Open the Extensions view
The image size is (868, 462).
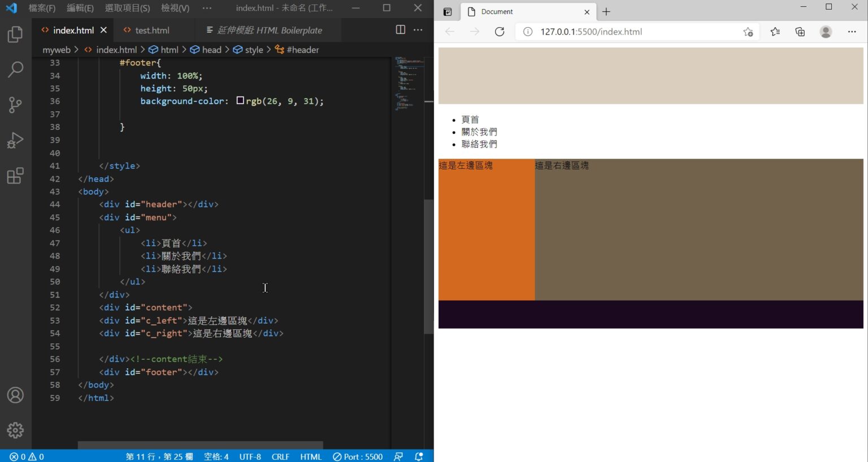[15, 176]
